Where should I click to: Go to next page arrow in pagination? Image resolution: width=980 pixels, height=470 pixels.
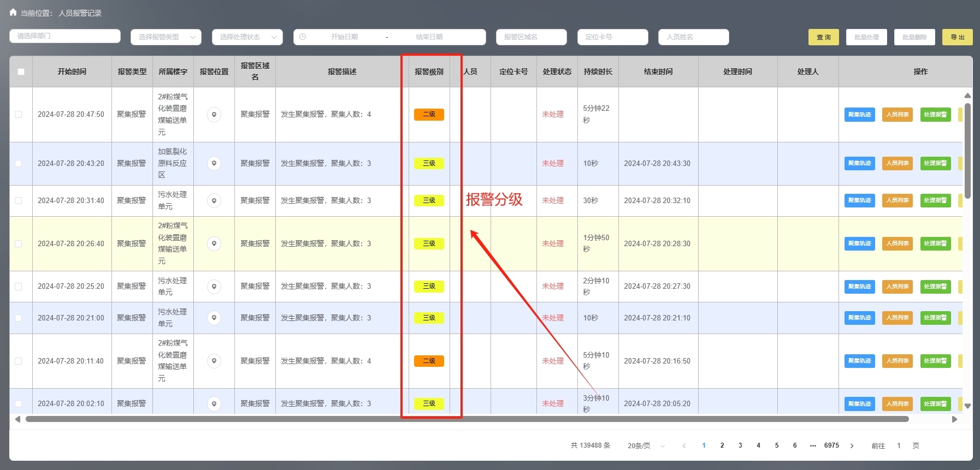pos(852,446)
